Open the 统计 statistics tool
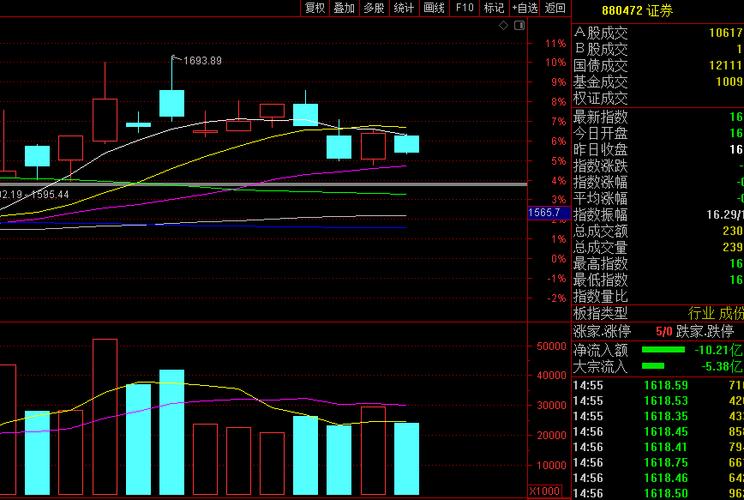The width and height of the screenshot is (744, 500). click(x=404, y=8)
